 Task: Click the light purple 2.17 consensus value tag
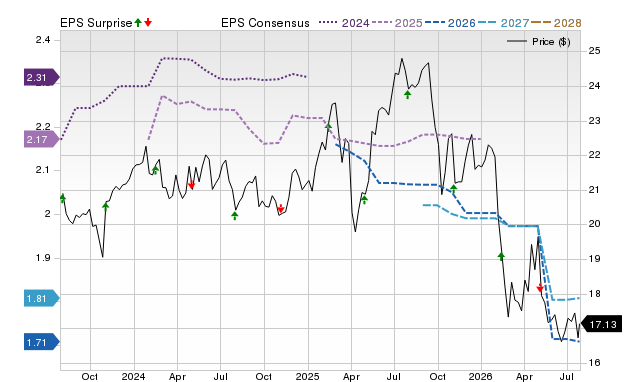click(42, 140)
